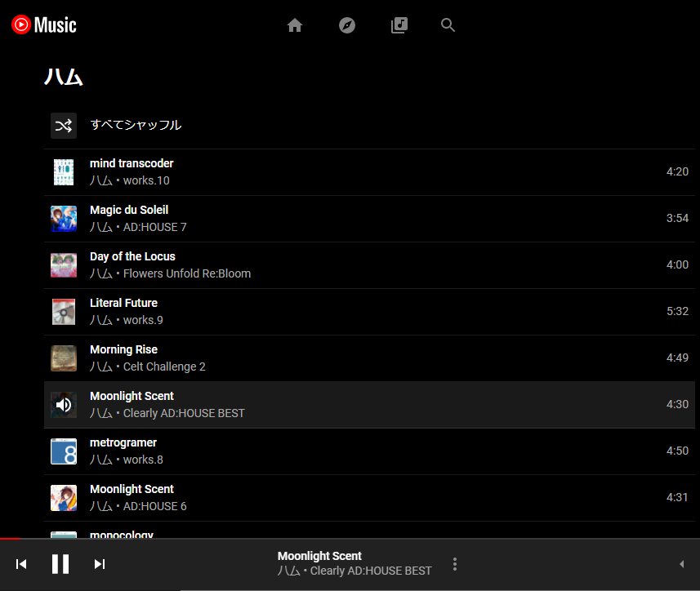700x591 pixels.
Task: Open Flowers Unfold Re:Bloom album link
Action: pos(187,273)
